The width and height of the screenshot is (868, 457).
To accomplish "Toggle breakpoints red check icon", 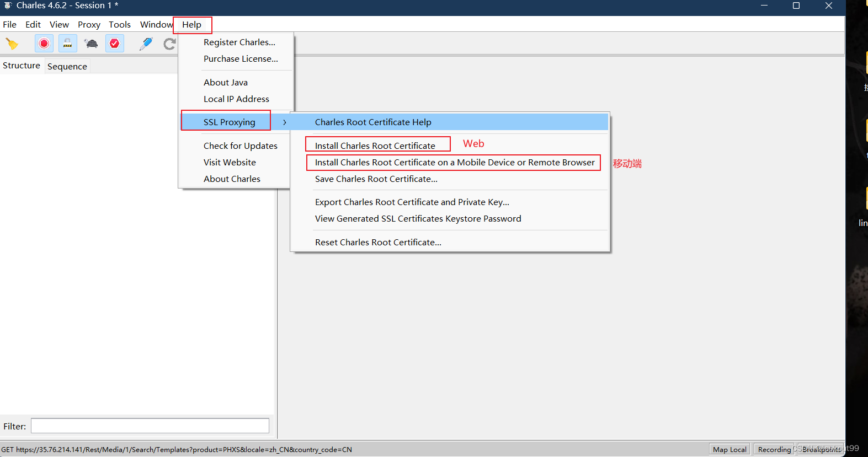I will [x=115, y=44].
